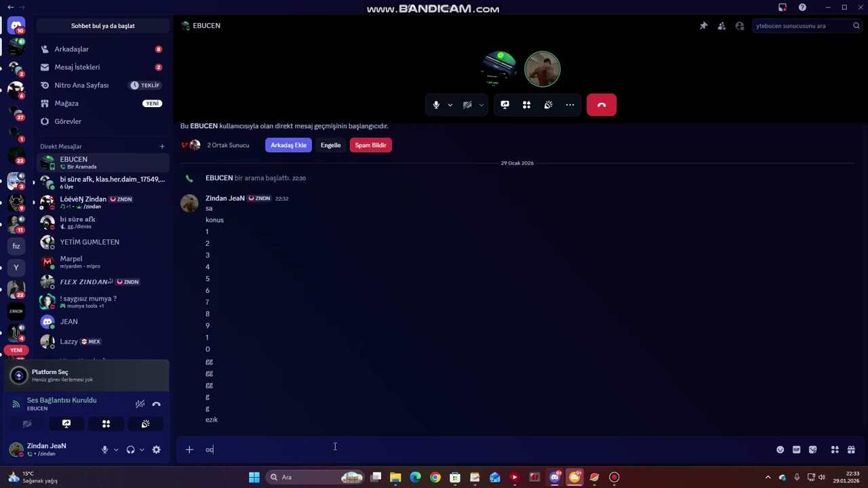This screenshot has height=488, width=868.
Task: Open Y server icon
Action: coord(16,267)
